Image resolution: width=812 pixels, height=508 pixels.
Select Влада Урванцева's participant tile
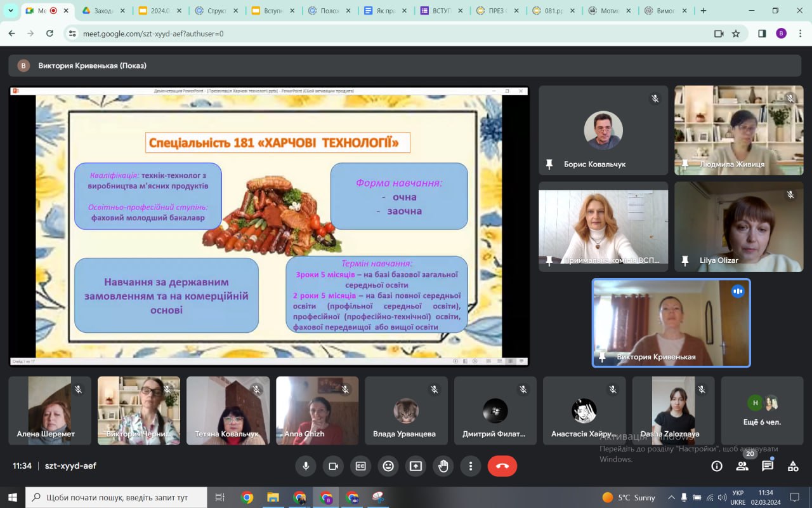pos(406,410)
